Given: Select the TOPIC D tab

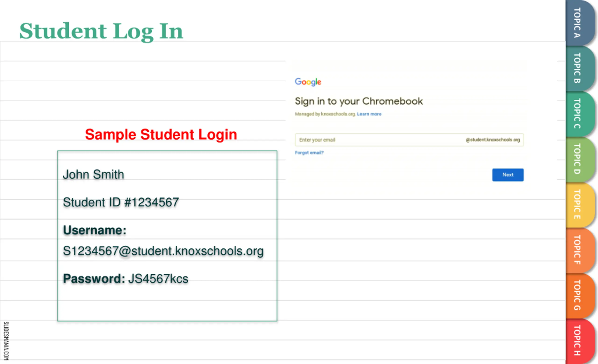Looking at the screenshot, I should coord(580,159).
